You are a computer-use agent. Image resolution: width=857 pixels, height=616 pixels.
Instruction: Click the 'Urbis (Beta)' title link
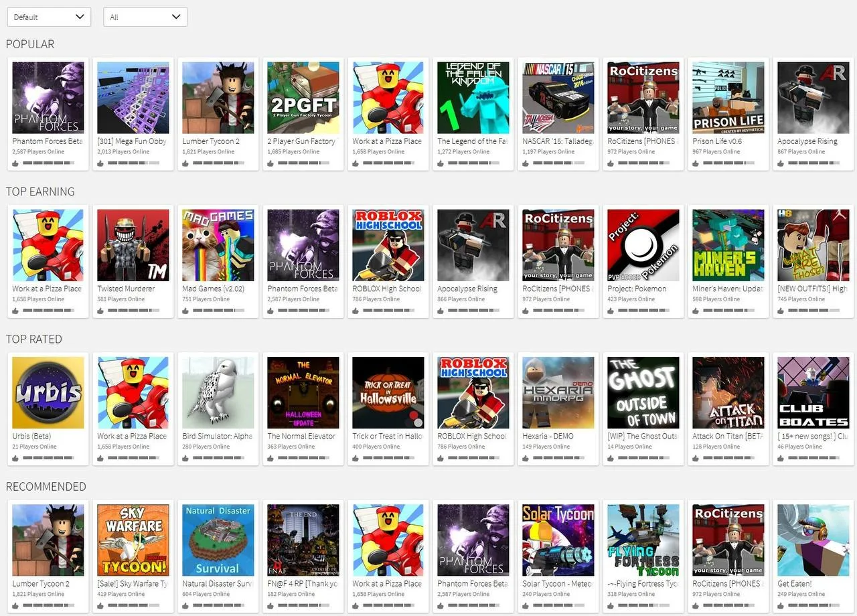coord(31,437)
